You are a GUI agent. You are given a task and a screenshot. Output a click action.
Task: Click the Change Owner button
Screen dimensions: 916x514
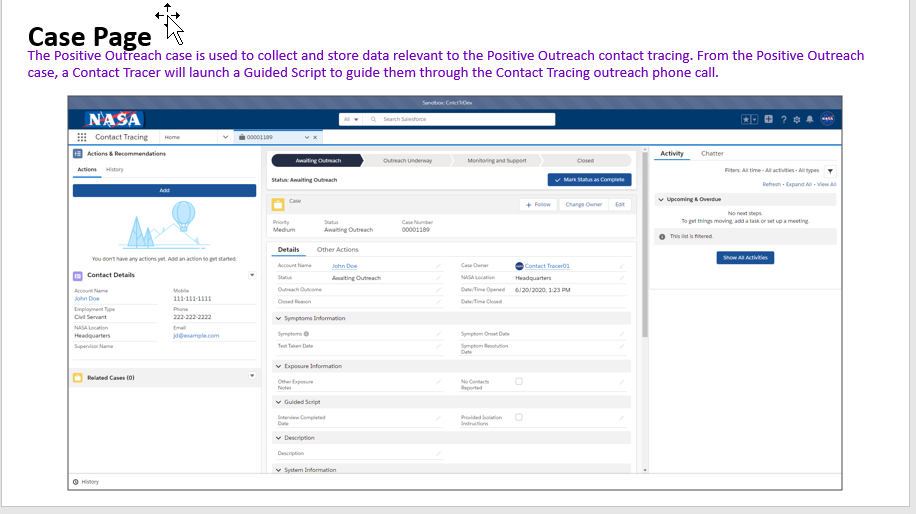583,204
